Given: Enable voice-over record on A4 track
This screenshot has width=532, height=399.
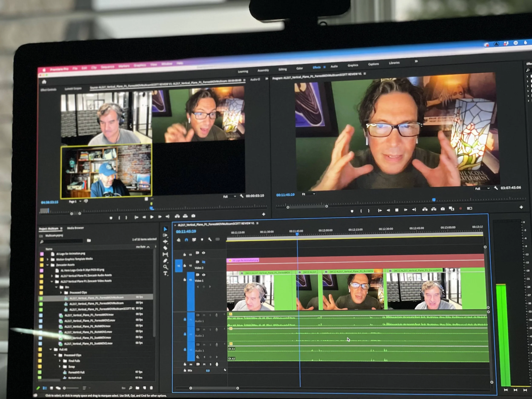Looking at the screenshot, I should coord(217,364).
